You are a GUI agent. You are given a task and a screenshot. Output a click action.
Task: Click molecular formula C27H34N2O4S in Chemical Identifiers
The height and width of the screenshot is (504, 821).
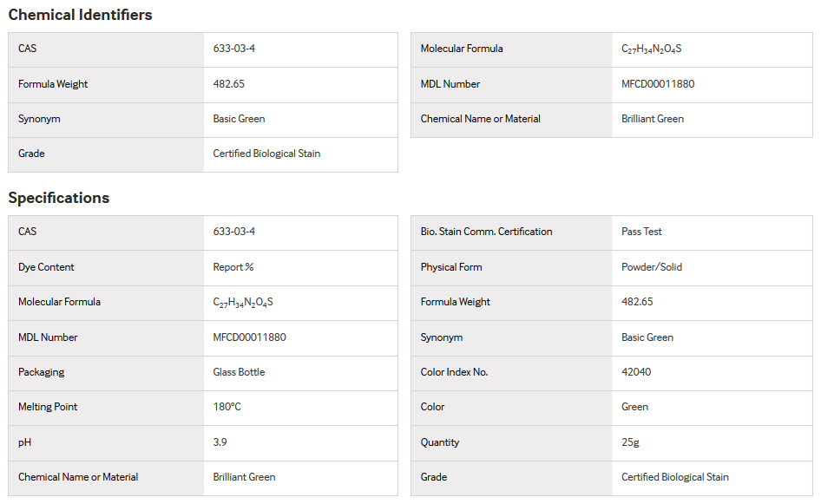652,49
